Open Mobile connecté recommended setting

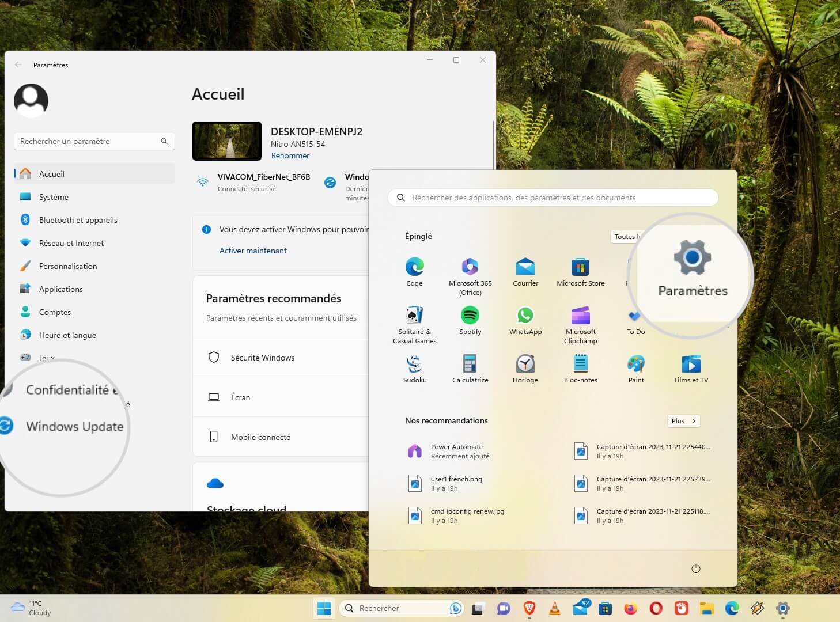pos(281,437)
